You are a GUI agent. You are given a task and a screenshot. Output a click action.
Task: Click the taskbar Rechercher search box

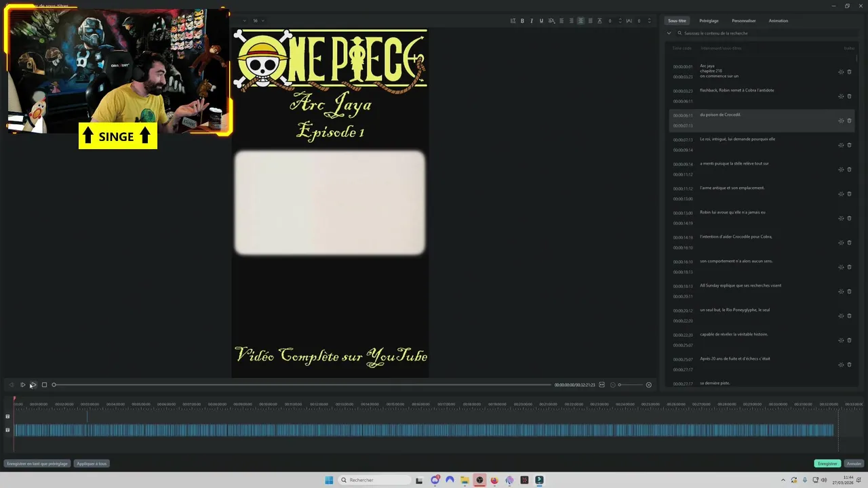pyautogui.click(x=375, y=480)
